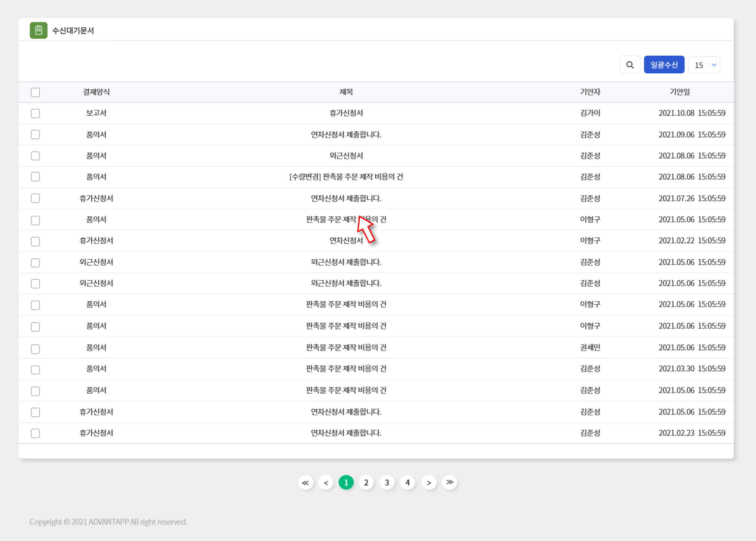The width and height of the screenshot is (756, 541).
Task: Click the 일괄수신 button
Action: pyautogui.click(x=664, y=65)
